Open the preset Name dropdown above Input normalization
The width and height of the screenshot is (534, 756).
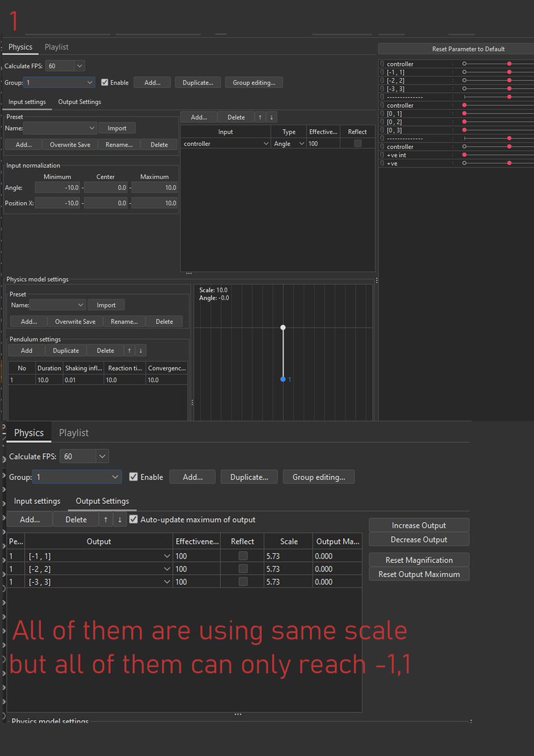click(x=60, y=128)
